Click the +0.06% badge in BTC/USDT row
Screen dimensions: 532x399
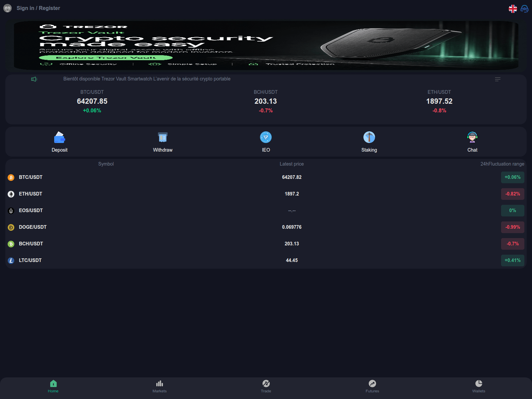point(513,177)
